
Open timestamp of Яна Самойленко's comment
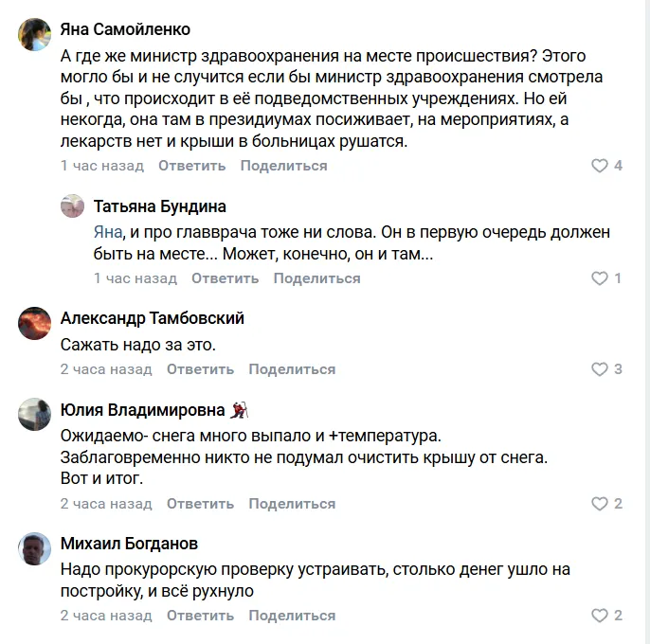pos(102,166)
